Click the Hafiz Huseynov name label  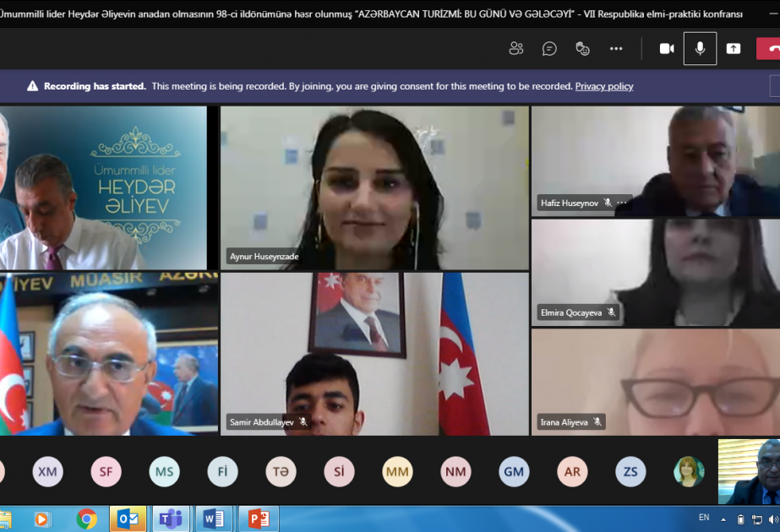pos(570,203)
